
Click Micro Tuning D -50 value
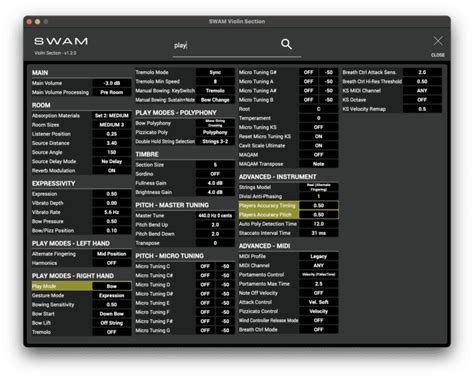[x=225, y=285]
